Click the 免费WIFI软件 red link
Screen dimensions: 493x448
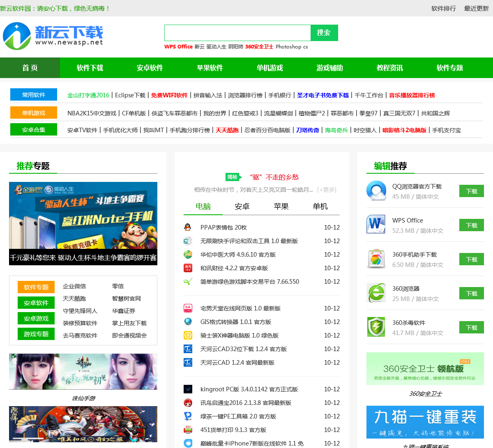pos(169,95)
